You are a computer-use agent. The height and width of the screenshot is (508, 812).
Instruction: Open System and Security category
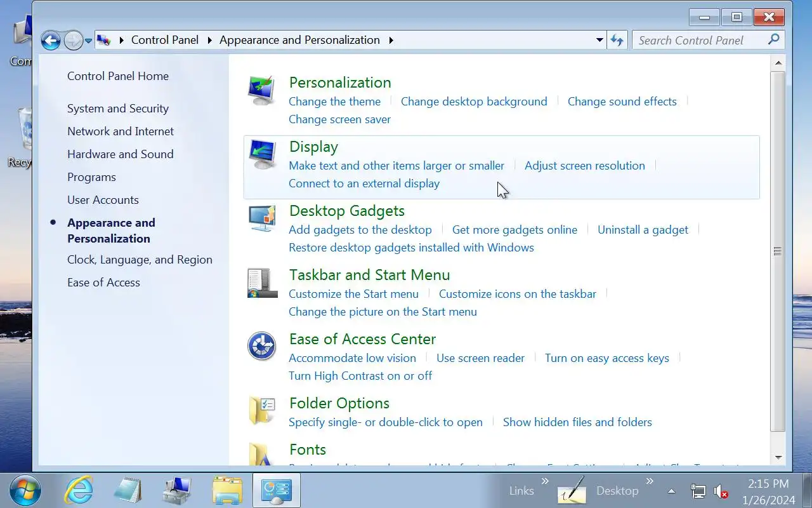click(x=118, y=109)
